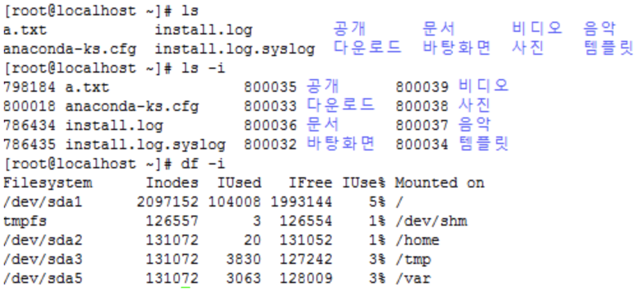Viewport: 644px width, 292px height.
Task: Select the 'ls -i' command text
Action: click(x=203, y=68)
